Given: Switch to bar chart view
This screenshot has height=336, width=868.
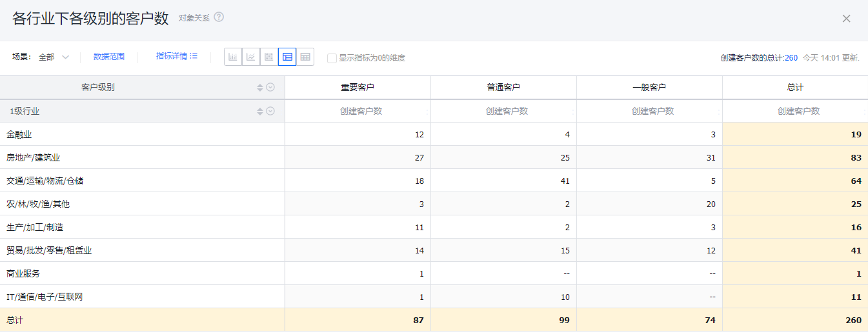Looking at the screenshot, I should [233, 57].
